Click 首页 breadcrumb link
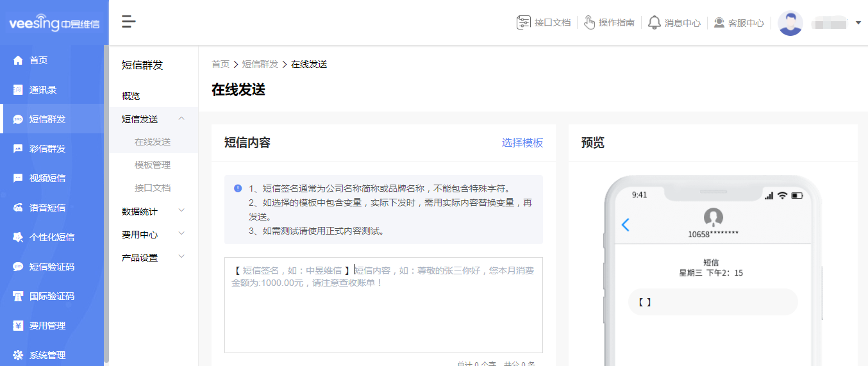The width and height of the screenshot is (868, 366). point(221,64)
